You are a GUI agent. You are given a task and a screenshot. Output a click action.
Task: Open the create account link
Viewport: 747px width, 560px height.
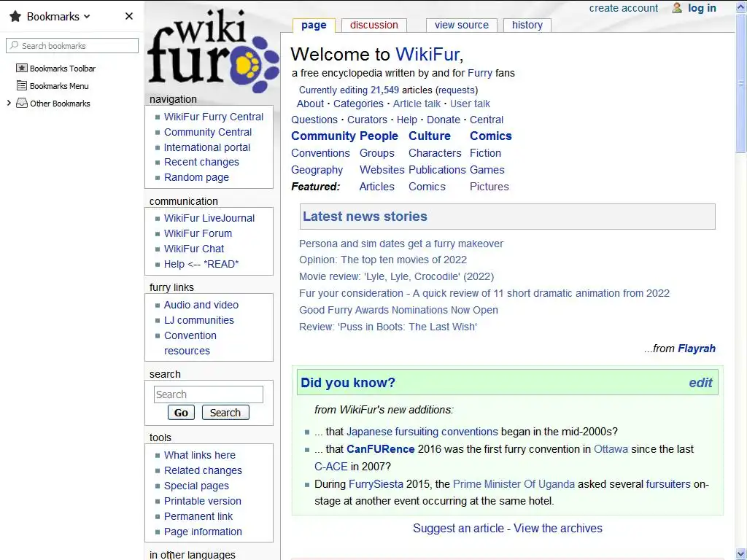[623, 8]
